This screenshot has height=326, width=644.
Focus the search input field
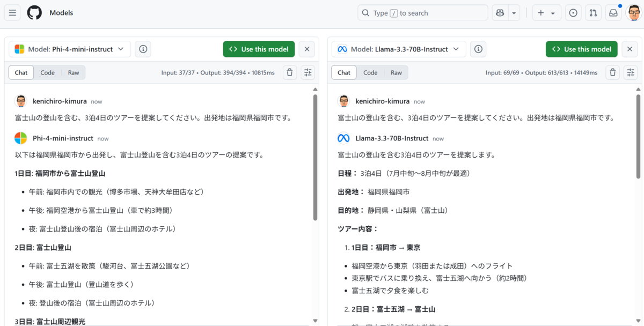click(x=423, y=13)
